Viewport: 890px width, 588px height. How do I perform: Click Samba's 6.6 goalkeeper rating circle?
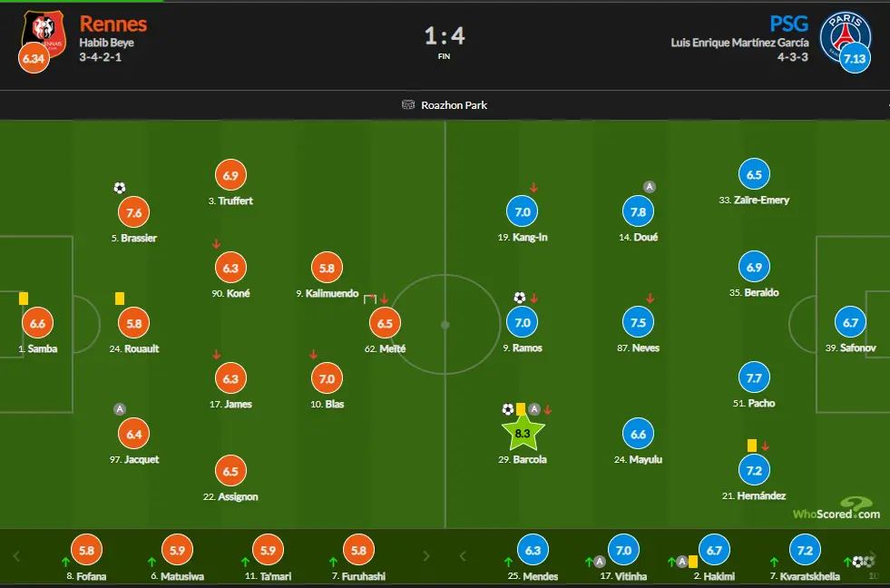click(37, 323)
